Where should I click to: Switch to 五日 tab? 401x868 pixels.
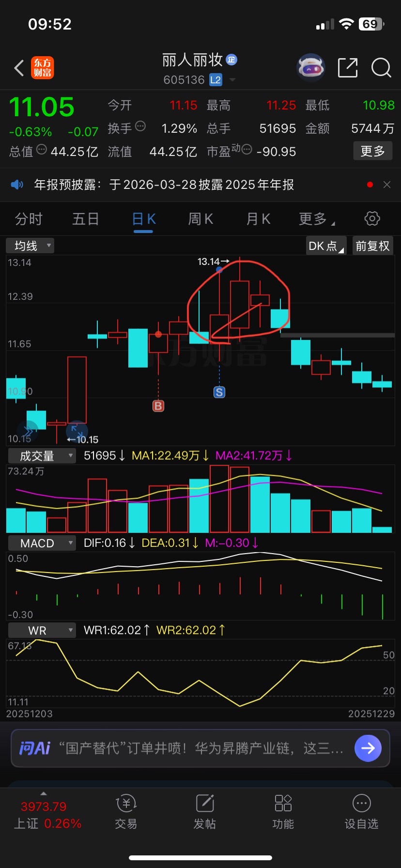[x=86, y=219]
